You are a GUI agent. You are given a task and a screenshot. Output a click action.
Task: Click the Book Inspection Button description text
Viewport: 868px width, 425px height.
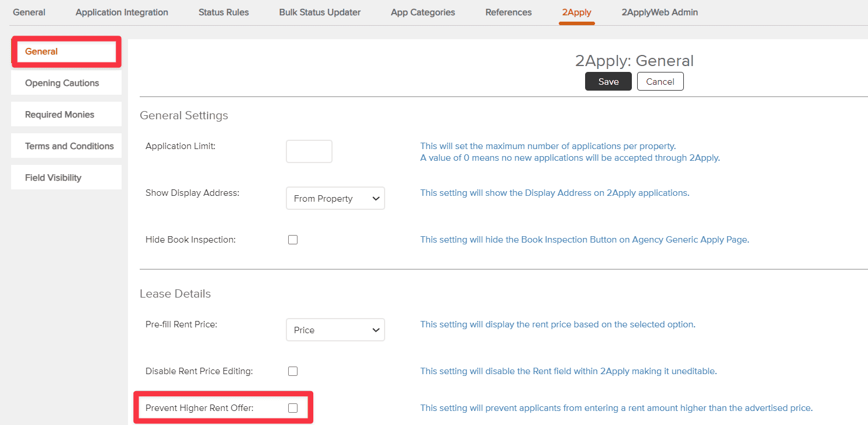pos(585,239)
